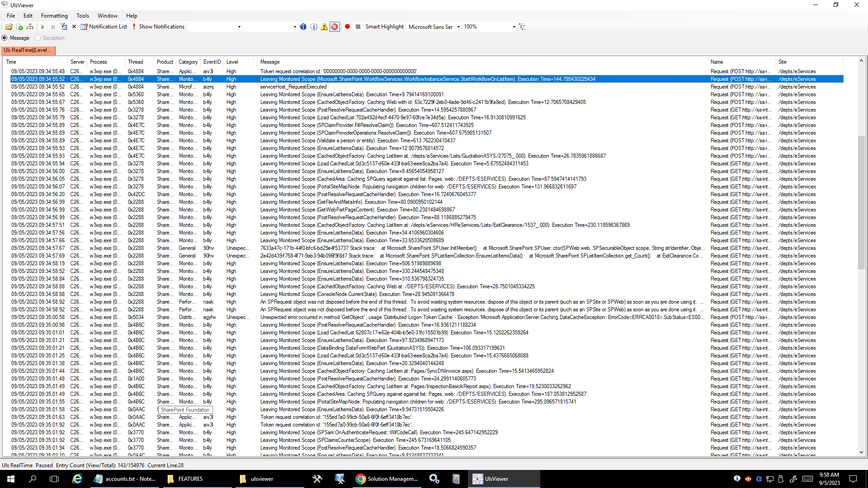Open the Formatting menu
Screen dimensions: 868x488
click(x=54, y=16)
